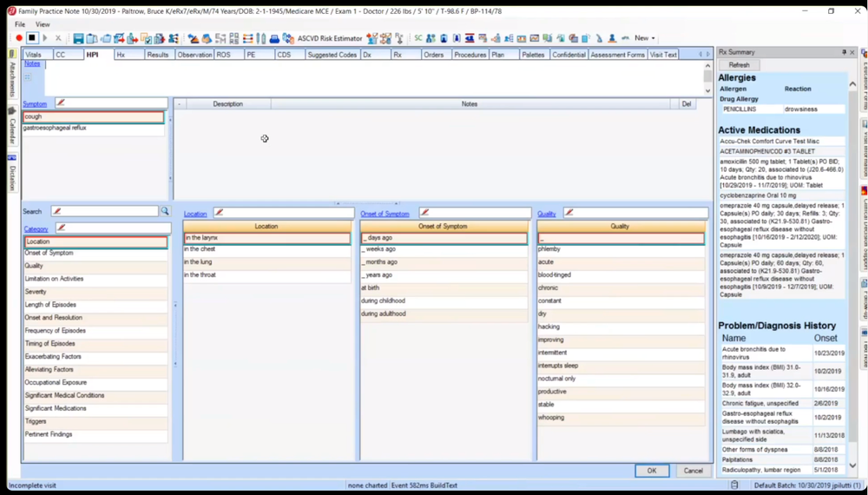Click the red record button in toolbar

click(19, 38)
